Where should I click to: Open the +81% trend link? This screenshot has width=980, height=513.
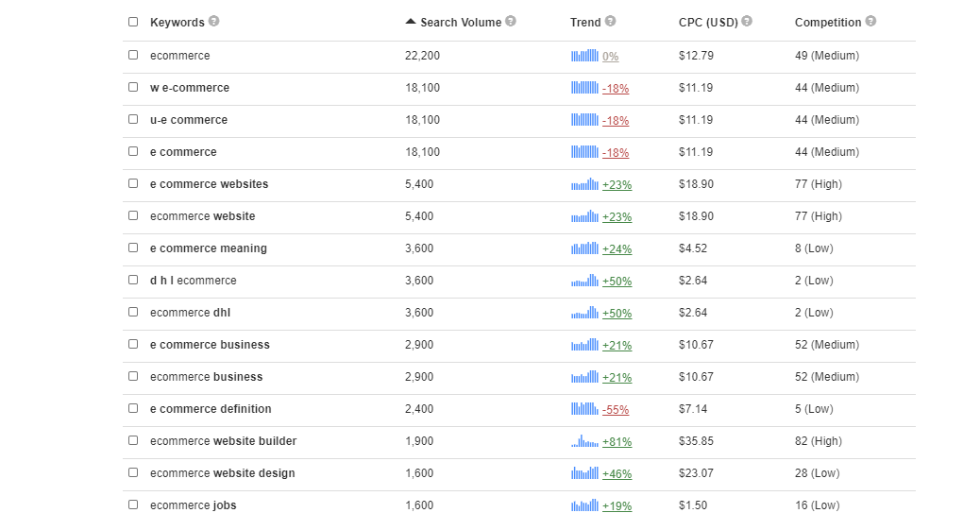[x=617, y=442]
